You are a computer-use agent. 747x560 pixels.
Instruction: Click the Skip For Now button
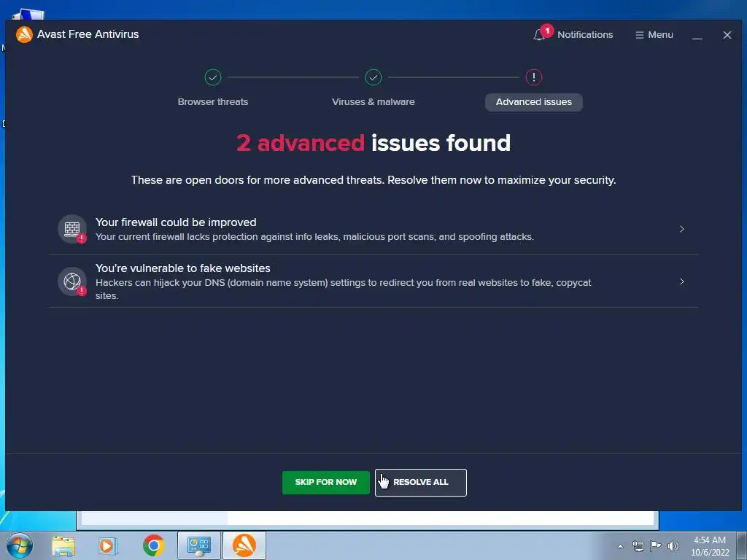[326, 483]
